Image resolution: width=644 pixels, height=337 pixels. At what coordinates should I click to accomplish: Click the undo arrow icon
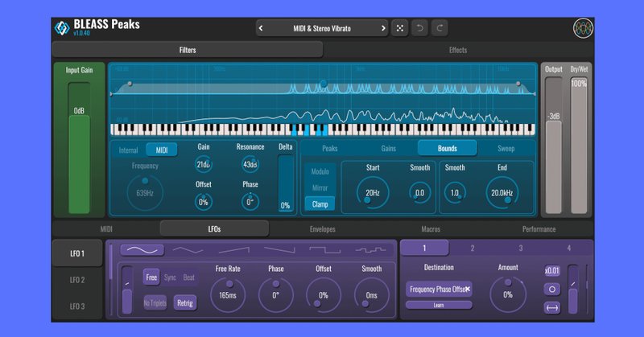pos(419,28)
